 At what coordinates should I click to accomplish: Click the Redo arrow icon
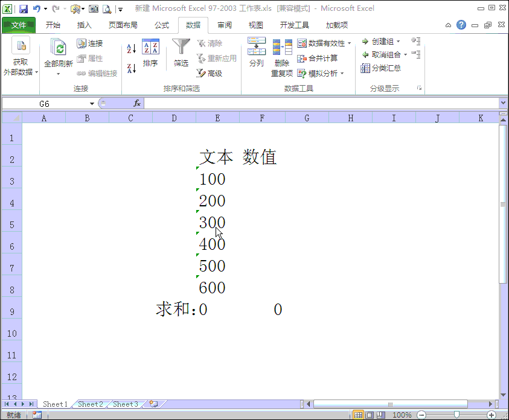coord(56,9)
